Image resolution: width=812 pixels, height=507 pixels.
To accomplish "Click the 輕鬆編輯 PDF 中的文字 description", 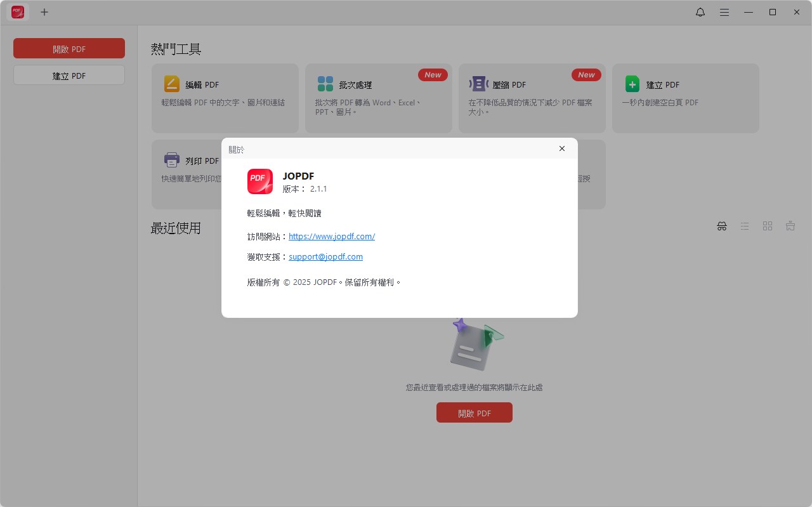I will click(223, 102).
